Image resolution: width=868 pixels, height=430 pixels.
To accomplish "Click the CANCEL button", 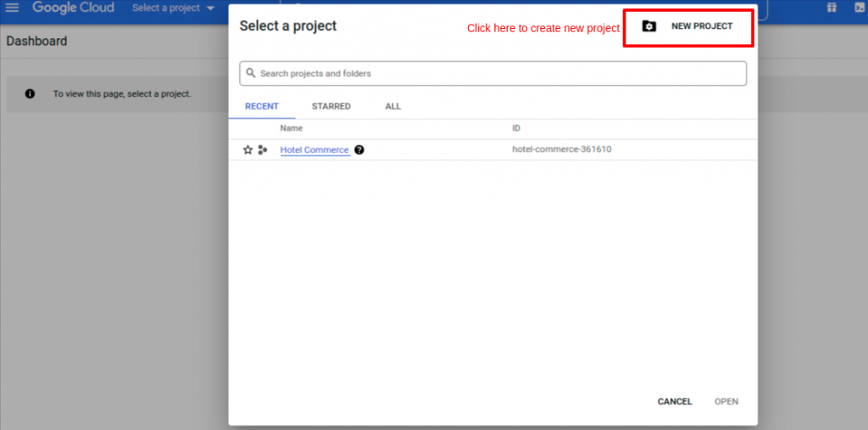I will (x=675, y=402).
